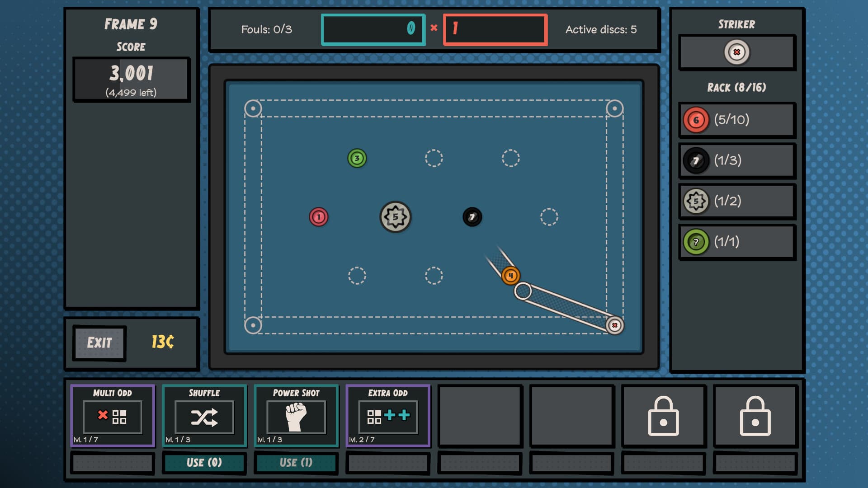Select the orange 4 disc on the board
Screen dimensions: 868x488
tap(511, 275)
